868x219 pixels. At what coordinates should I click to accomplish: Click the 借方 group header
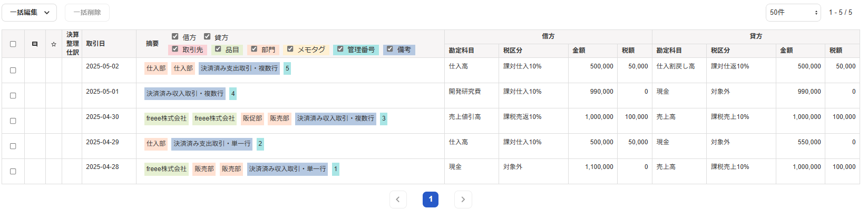[548, 36]
